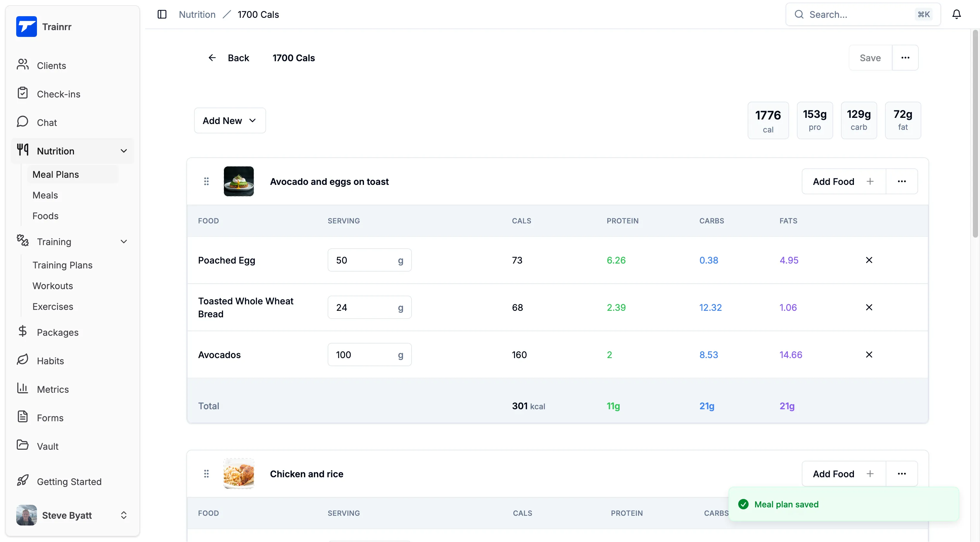The image size is (980, 542).
Task: Open Meal Plans in sidebar
Action: coord(73,175)
